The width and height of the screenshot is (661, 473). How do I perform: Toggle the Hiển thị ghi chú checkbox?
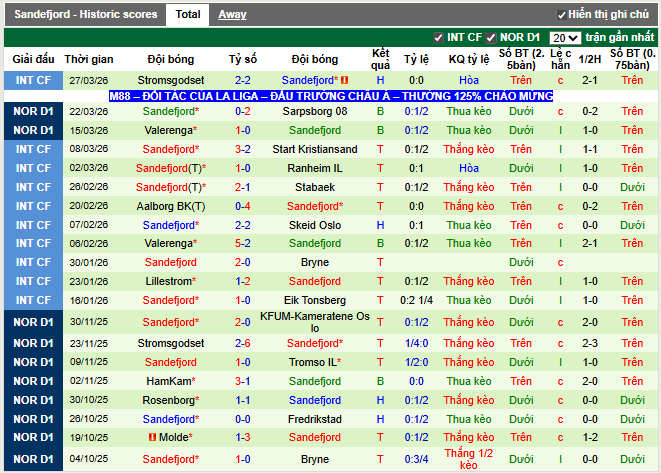[562, 15]
